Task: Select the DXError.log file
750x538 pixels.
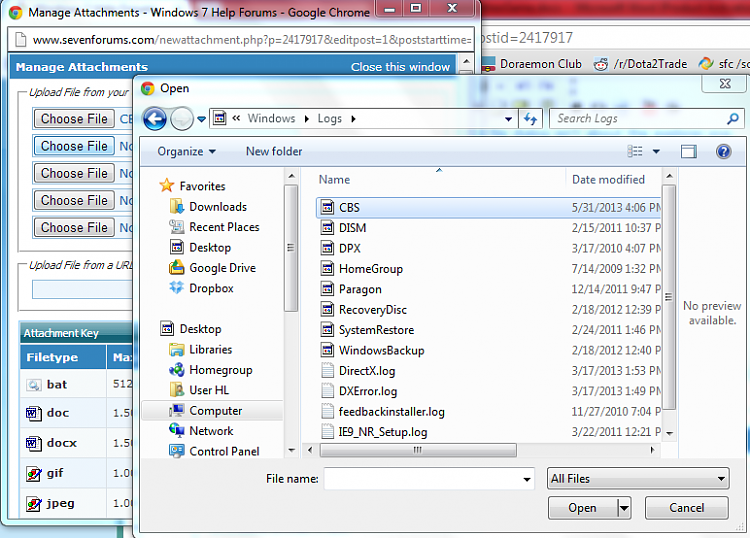Action: [x=488, y=391]
